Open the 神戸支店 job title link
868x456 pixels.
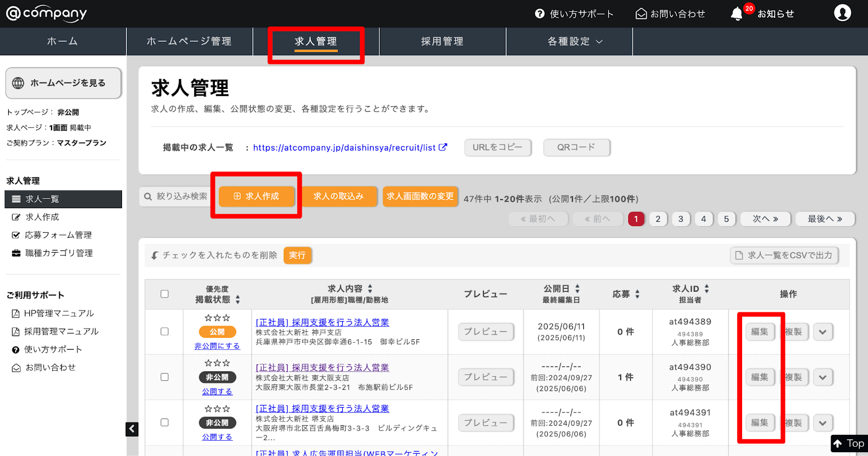pyautogui.click(x=322, y=322)
